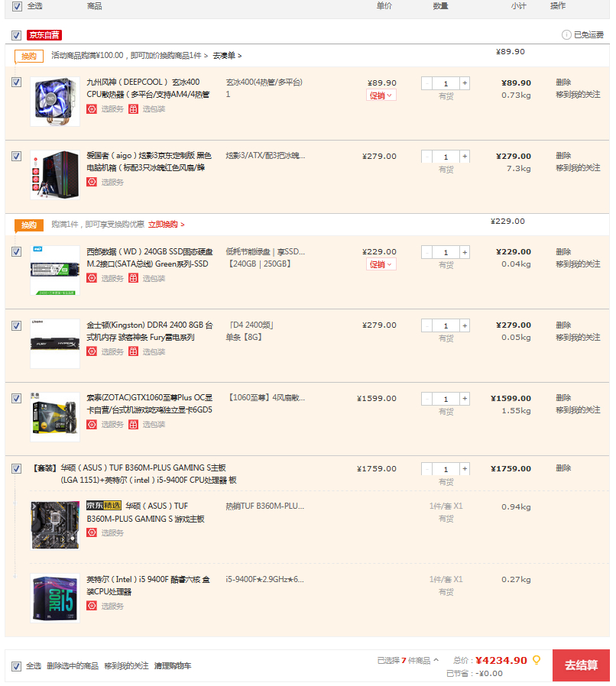Image resolution: width=616 pixels, height=686 pixels.
Task: Move DEEPCOOL cooler to 我的关注
Action: tap(578, 95)
